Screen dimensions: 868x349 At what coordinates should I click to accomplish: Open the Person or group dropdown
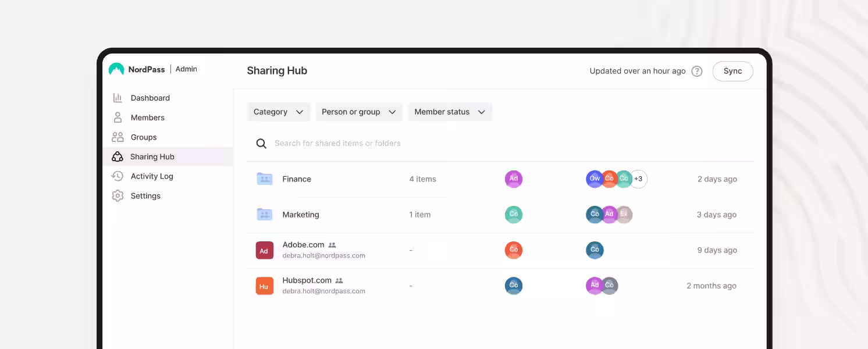tap(358, 112)
